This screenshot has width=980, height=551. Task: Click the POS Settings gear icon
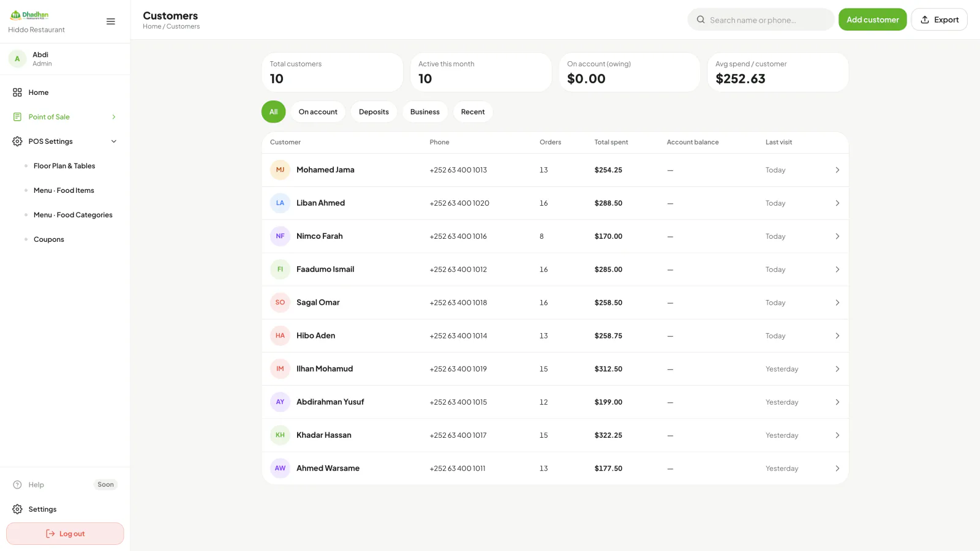coord(17,141)
